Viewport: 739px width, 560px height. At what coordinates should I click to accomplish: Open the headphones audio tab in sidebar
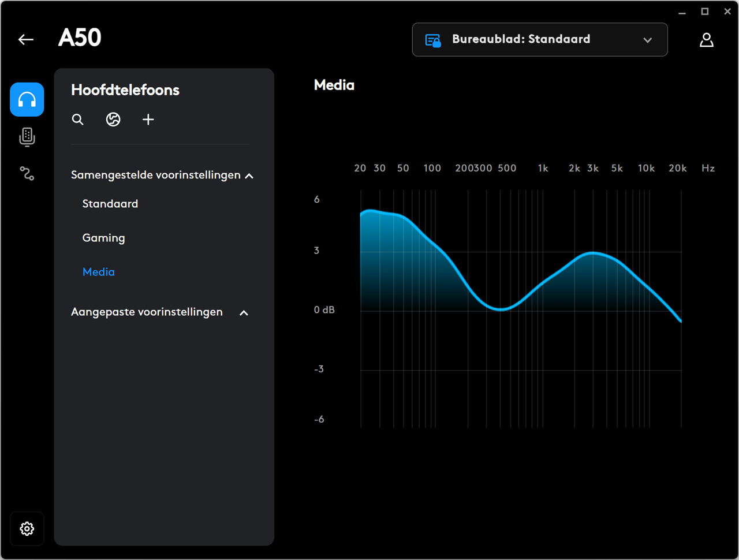(x=27, y=99)
